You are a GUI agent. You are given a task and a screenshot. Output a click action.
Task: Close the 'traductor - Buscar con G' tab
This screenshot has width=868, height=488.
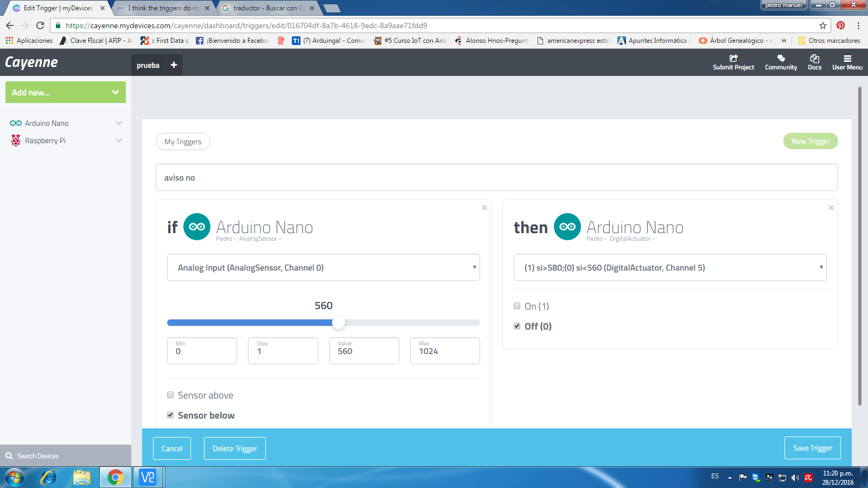tap(312, 8)
